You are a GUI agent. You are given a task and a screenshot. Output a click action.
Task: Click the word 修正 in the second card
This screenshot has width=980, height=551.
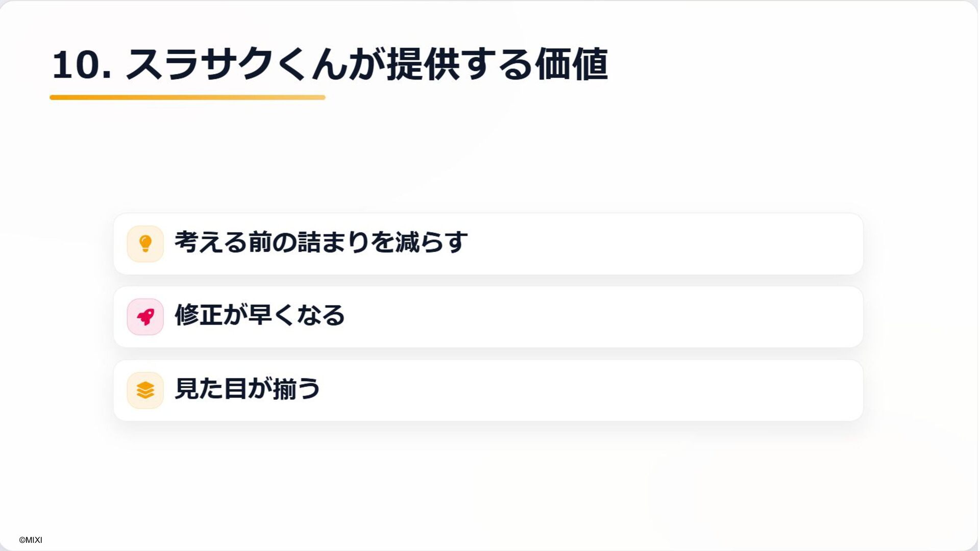[198, 315]
